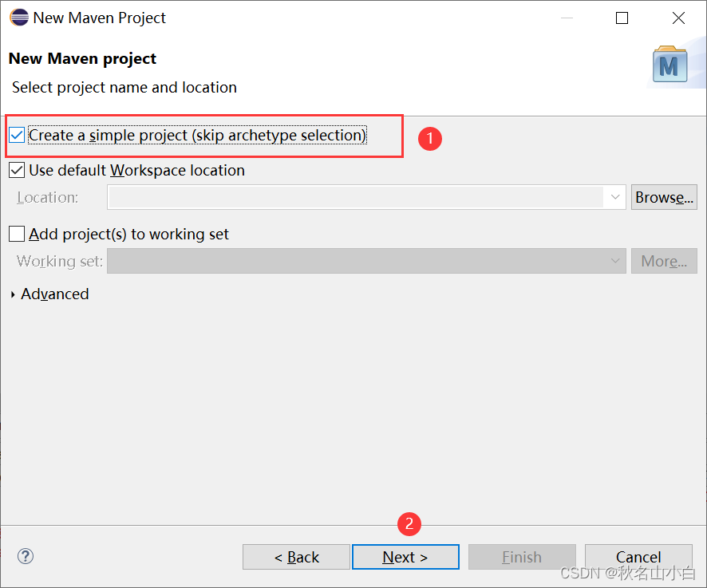Click the Browse button for location
Image resolution: width=707 pixels, height=588 pixels.
point(664,197)
